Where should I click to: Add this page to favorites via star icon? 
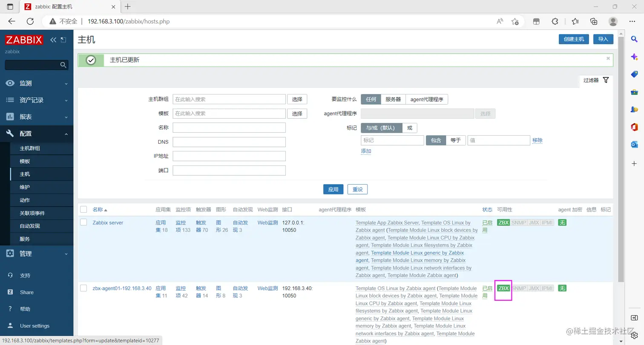coord(515,21)
